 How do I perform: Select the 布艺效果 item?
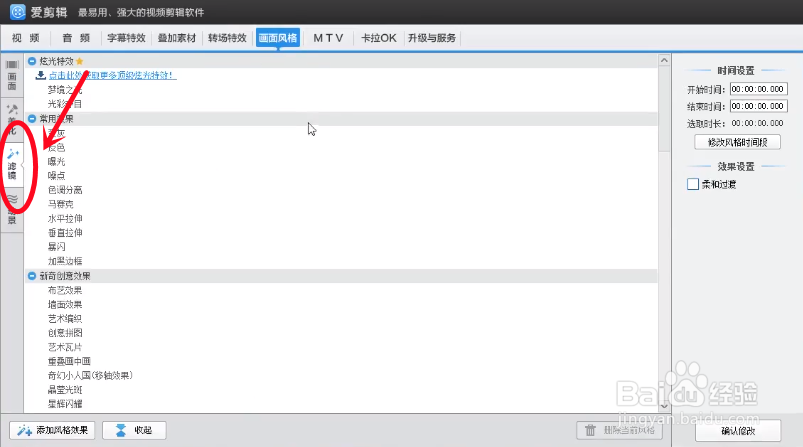click(x=65, y=290)
